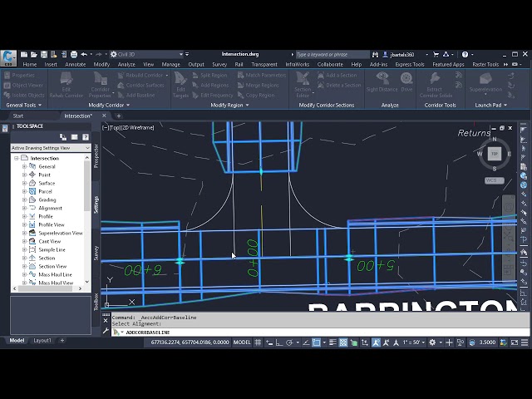The height and width of the screenshot is (399, 532).
Task: Collapse the Intersection root tree node
Action: pos(16,158)
